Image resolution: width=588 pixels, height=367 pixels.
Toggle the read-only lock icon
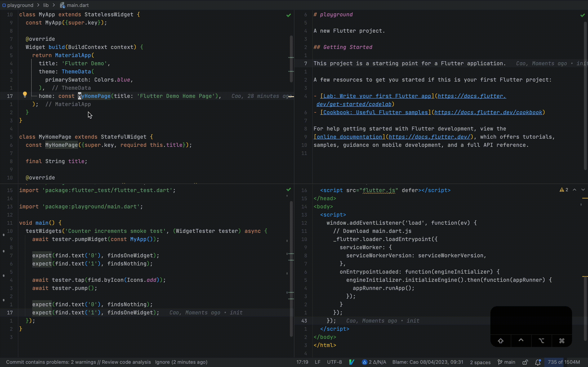pos(525,362)
